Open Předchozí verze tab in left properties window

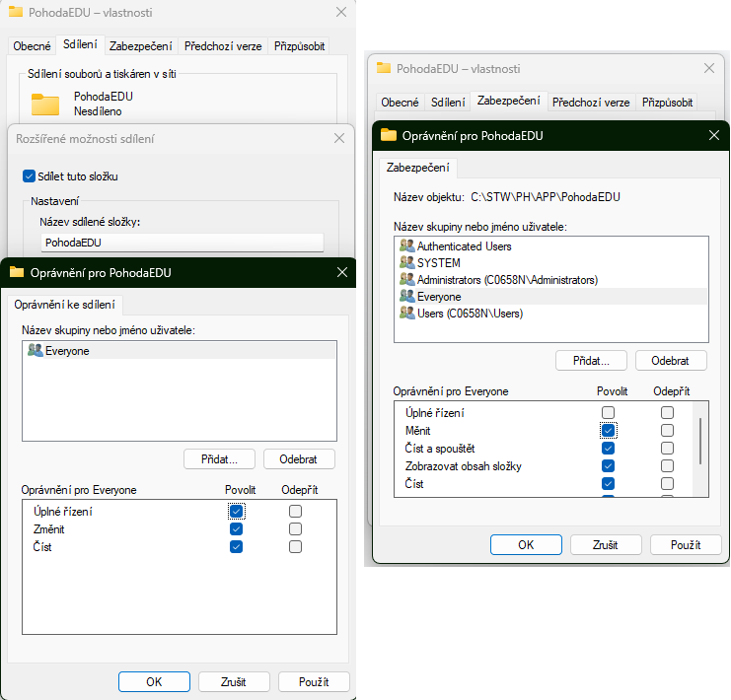click(x=223, y=46)
